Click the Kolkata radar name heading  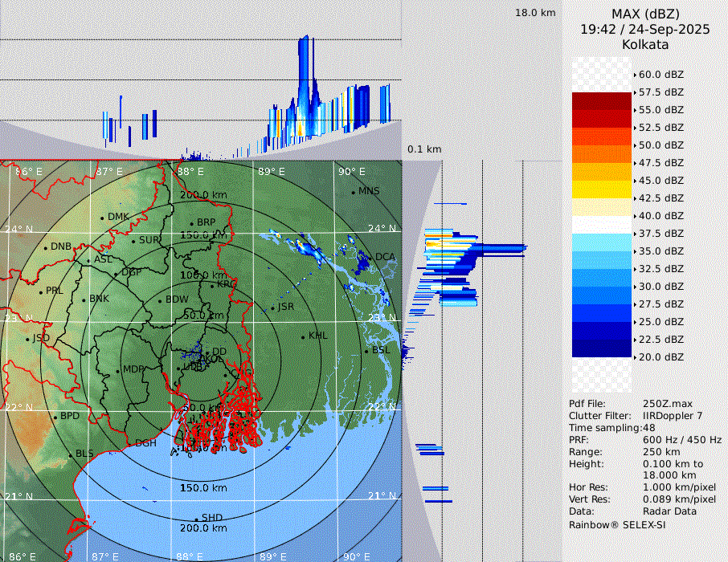tap(645, 44)
